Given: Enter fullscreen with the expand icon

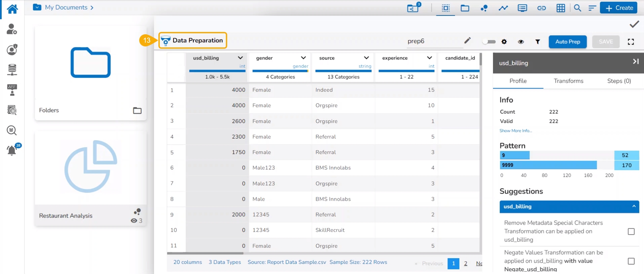Looking at the screenshot, I should point(631,42).
